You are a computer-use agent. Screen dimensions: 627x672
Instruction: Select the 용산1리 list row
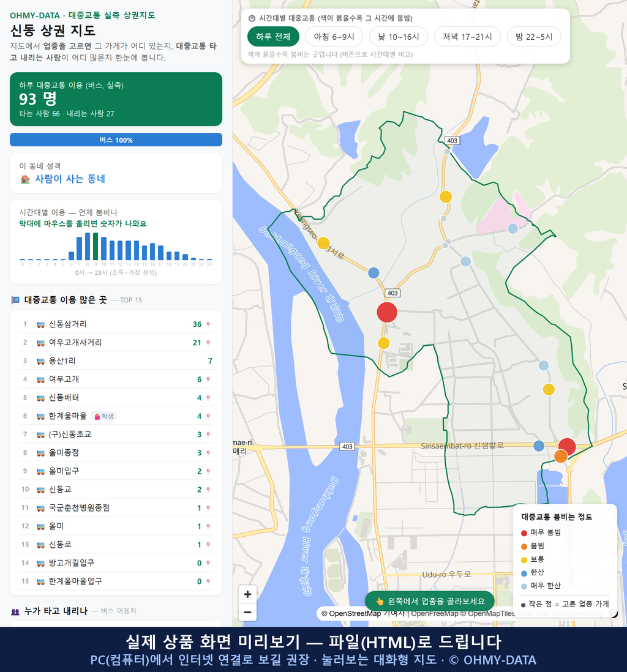[116, 361]
